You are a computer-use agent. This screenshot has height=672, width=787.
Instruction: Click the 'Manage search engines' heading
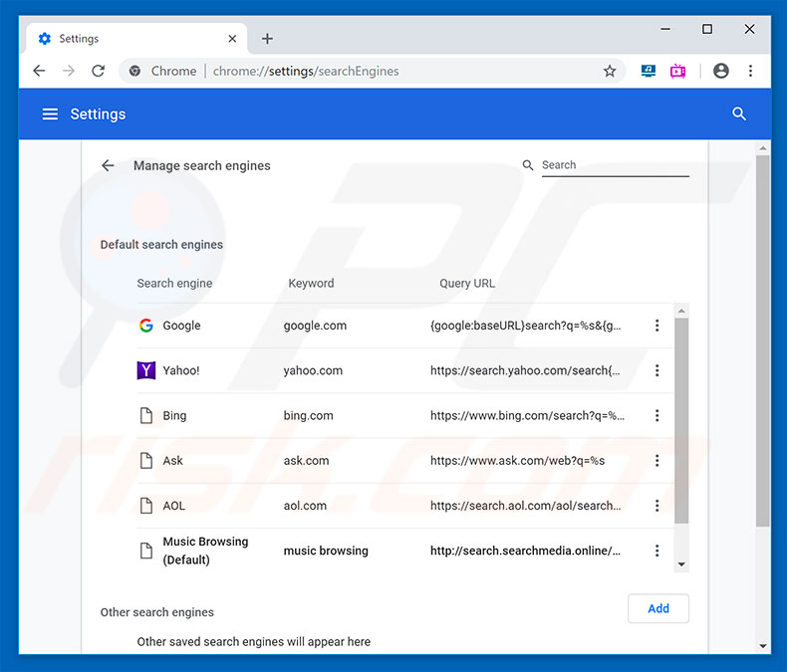coord(202,165)
